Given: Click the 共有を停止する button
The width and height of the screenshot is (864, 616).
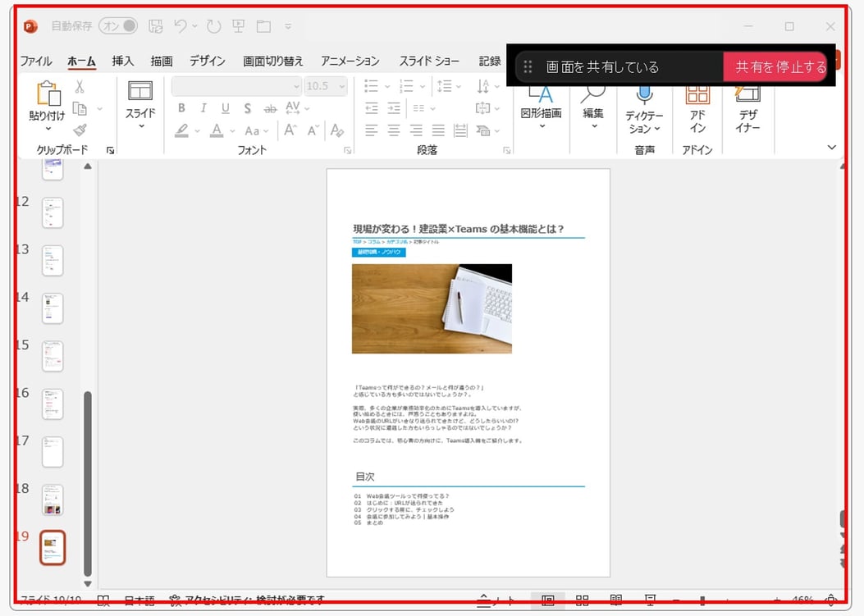Looking at the screenshot, I should [780, 66].
